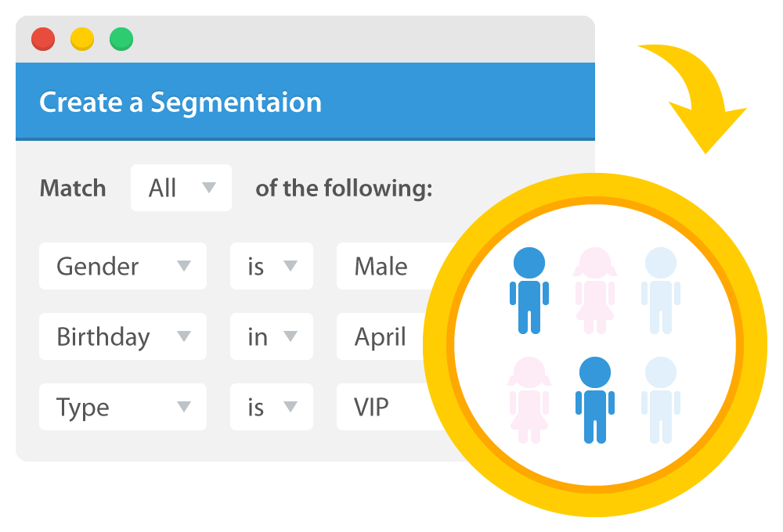This screenshot has height=532, width=783.
Task: Click the dark blue male figure, top row
Action: [x=529, y=289]
